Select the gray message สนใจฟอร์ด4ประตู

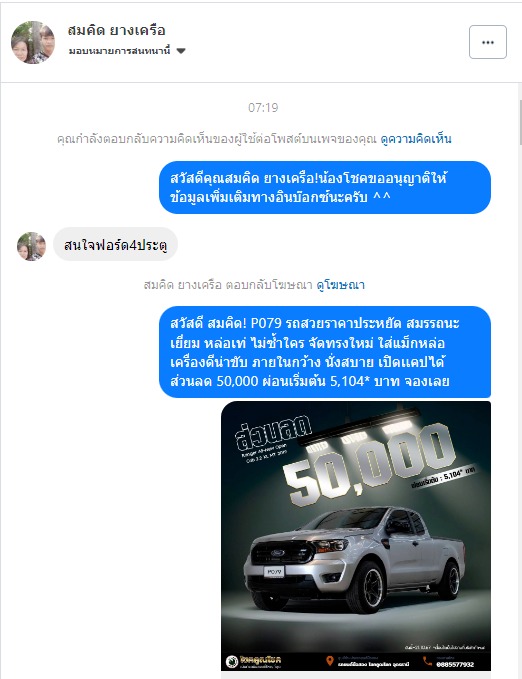[115, 245]
